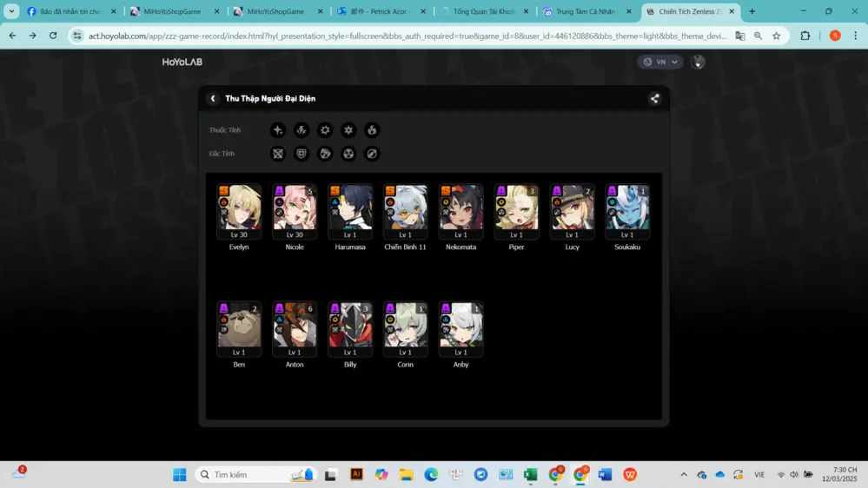The image size is (868, 488).
Task: Open a new browser tab
Action: click(752, 11)
